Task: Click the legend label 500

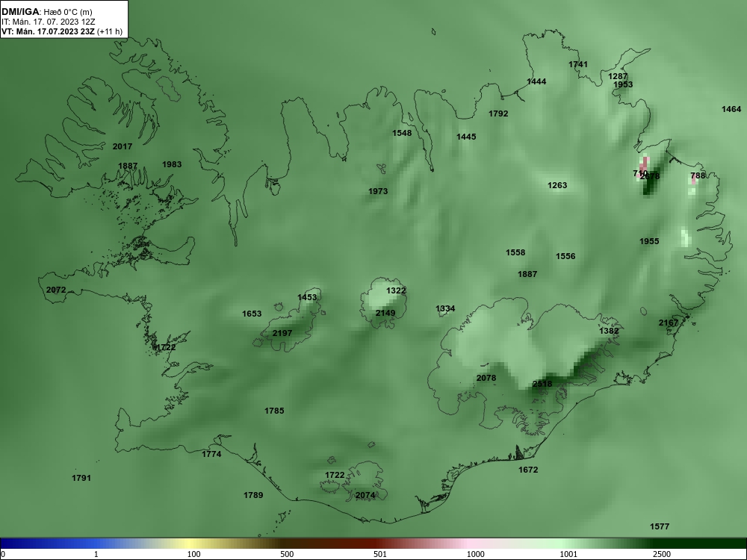Action: pos(287,554)
